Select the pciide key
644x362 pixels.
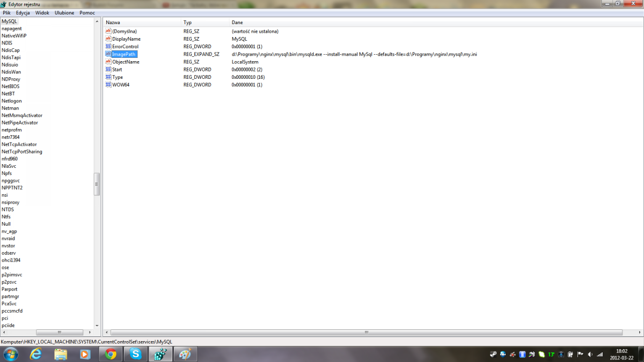coord(8,325)
